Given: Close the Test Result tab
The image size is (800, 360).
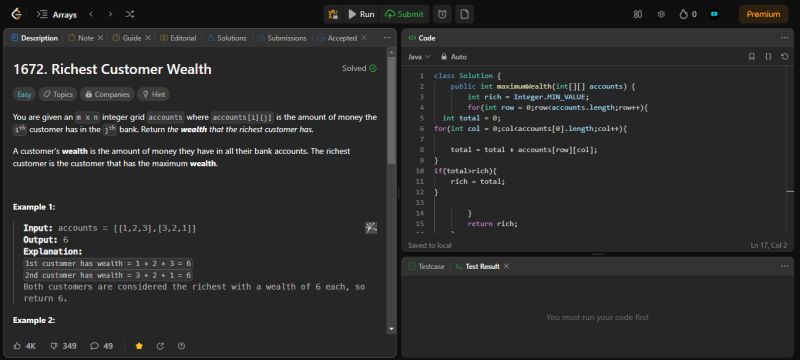Looking at the screenshot, I should [506, 266].
